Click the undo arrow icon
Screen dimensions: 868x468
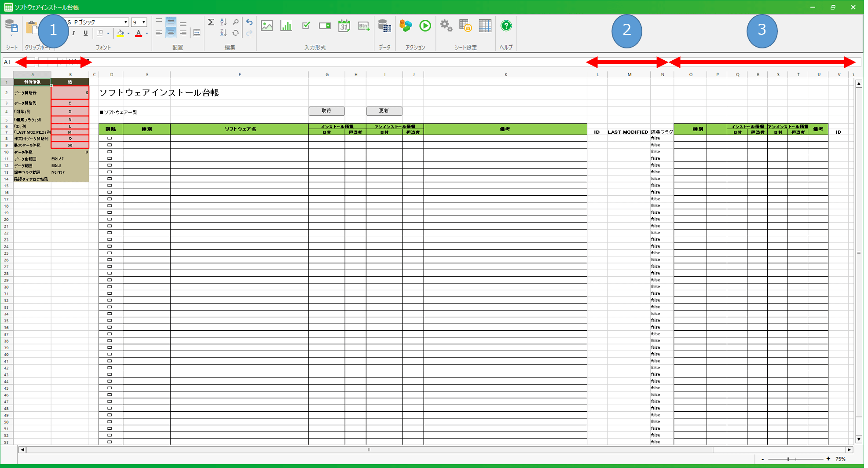point(249,22)
